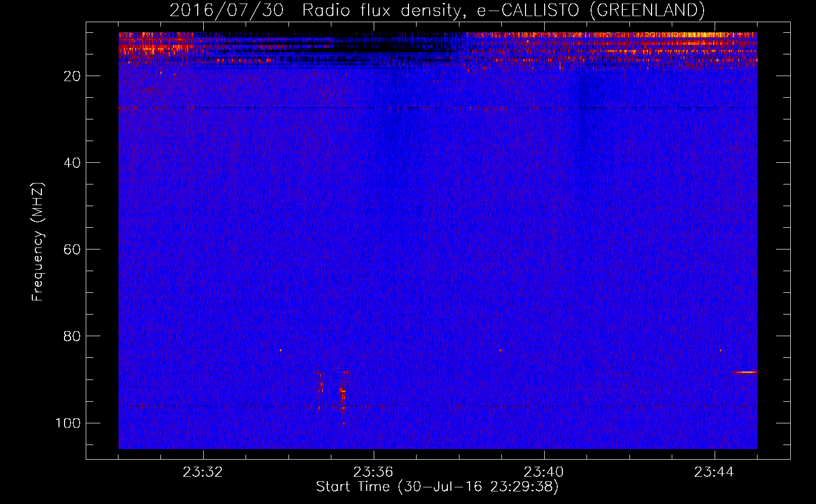Click the 40 MHz frequency tick label
The image size is (816, 504).
pos(72,163)
